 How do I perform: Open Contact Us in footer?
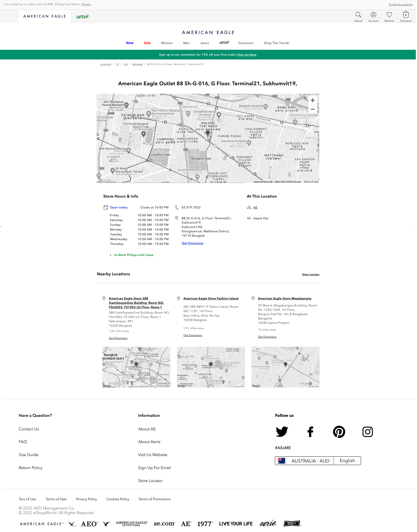pos(29,429)
